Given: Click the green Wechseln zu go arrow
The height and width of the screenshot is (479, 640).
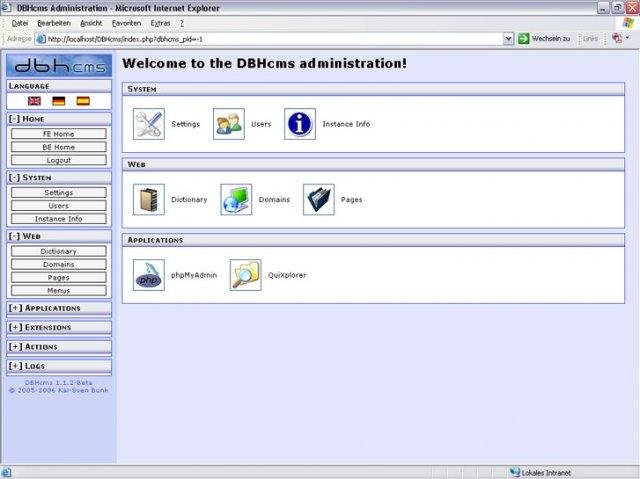Looking at the screenshot, I should (523, 39).
